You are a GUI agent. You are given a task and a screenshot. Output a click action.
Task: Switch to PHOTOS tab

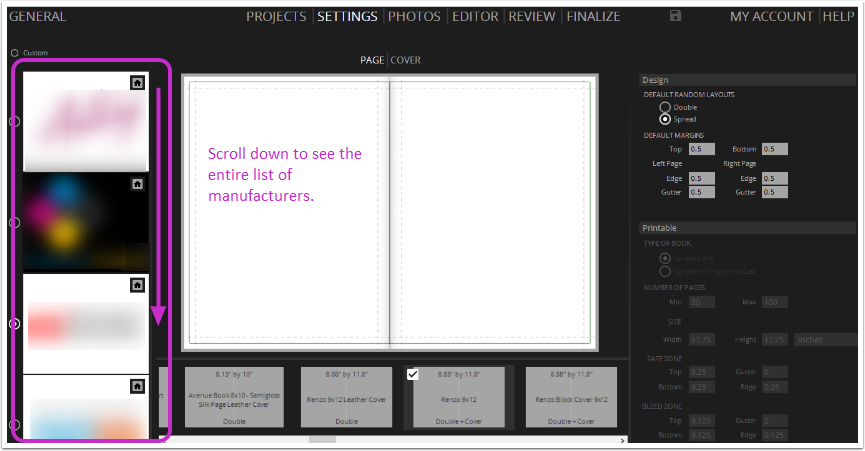(414, 17)
